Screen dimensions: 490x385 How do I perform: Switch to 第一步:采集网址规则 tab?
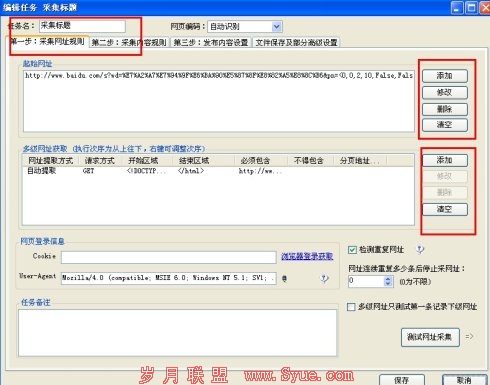[48, 42]
